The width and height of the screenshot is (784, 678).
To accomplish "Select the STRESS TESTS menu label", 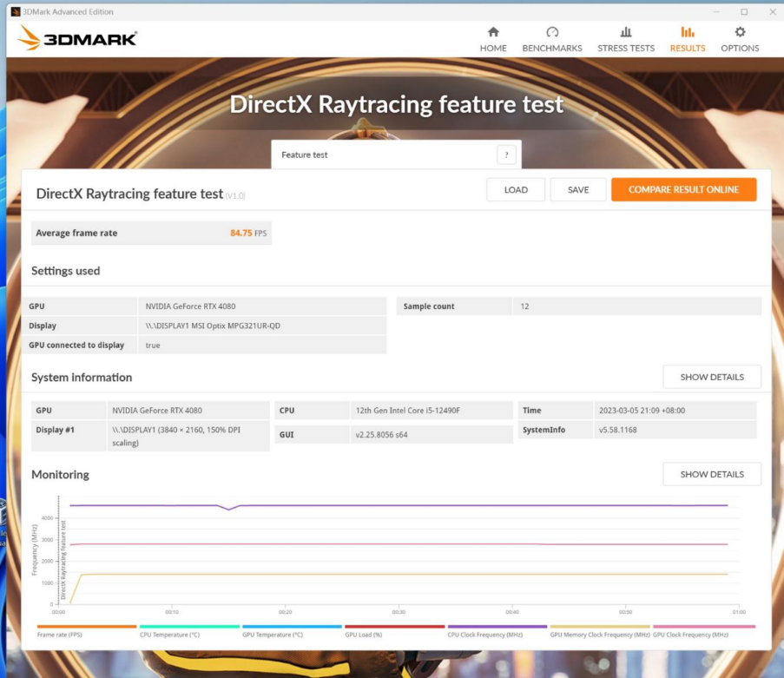I will pyautogui.click(x=626, y=48).
